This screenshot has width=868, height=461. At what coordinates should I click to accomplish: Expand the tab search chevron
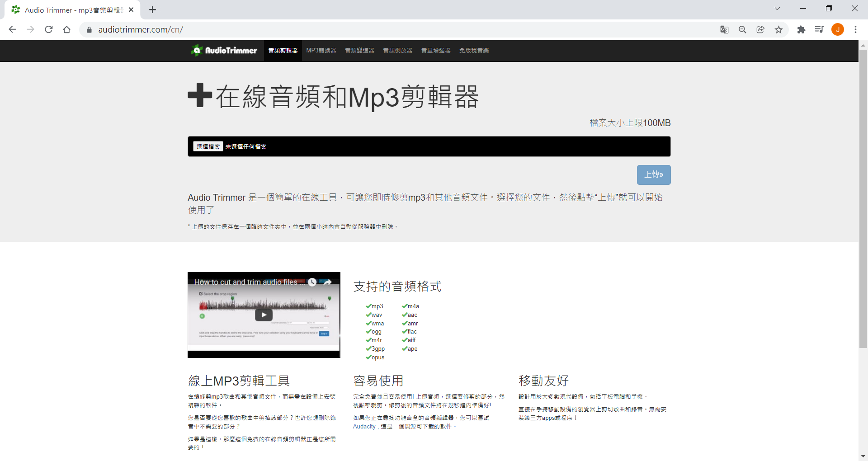click(x=777, y=9)
